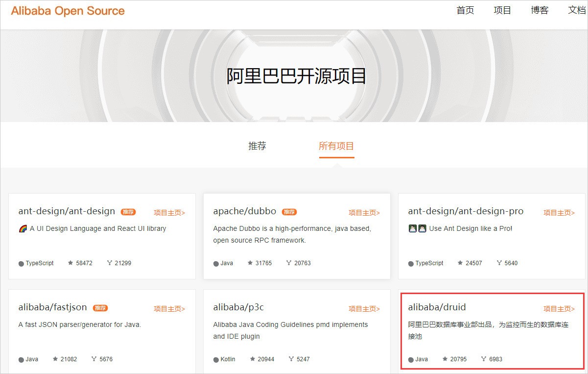This screenshot has height=374, width=588.
Task: Click the fork count 20763
Action: [x=303, y=263]
